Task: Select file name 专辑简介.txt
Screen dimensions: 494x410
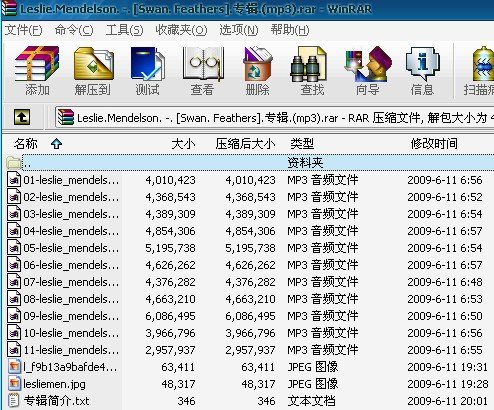Action: tap(56, 401)
